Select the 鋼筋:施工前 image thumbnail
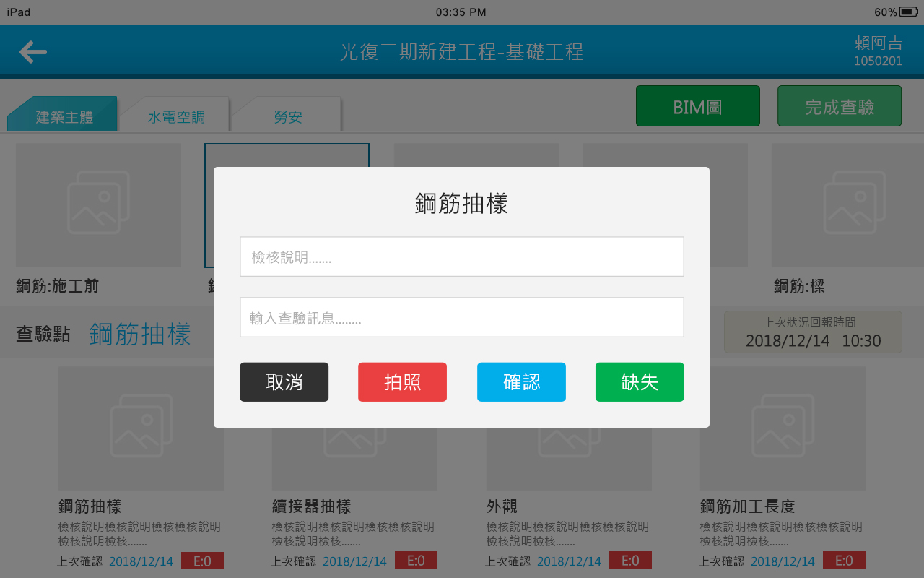The height and width of the screenshot is (578, 924). point(98,205)
